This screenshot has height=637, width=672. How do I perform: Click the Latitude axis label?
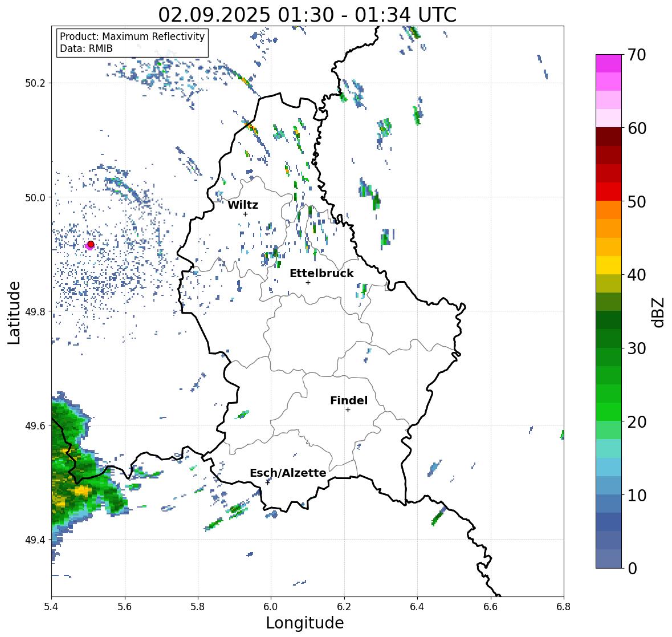click(x=14, y=313)
